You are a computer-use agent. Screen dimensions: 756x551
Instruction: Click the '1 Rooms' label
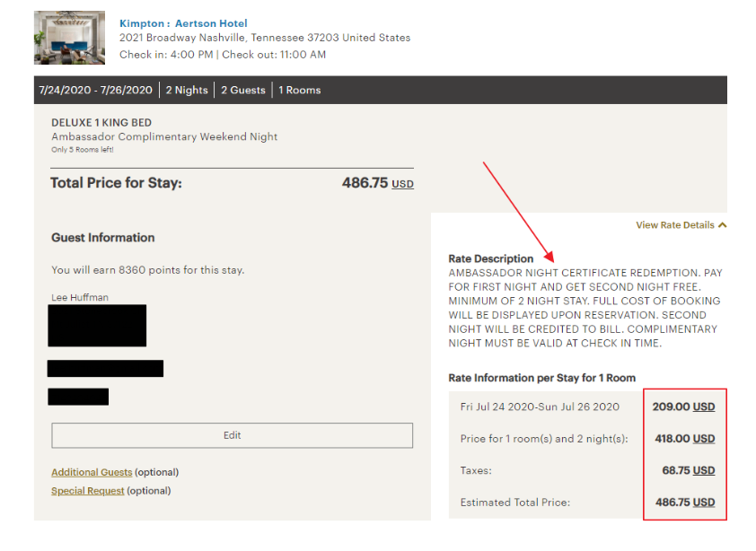tap(299, 90)
